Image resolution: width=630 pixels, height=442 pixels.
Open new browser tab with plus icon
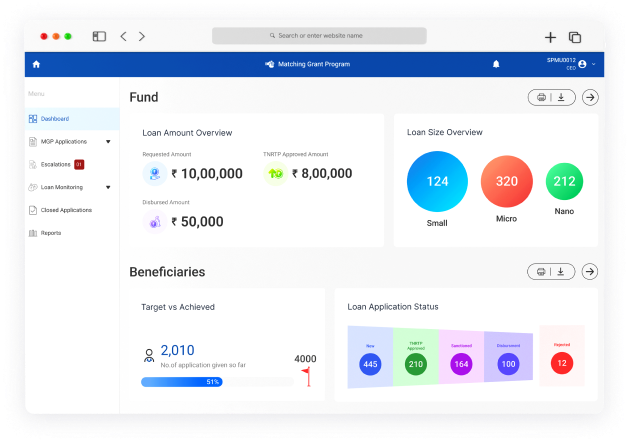tap(550, 37)
